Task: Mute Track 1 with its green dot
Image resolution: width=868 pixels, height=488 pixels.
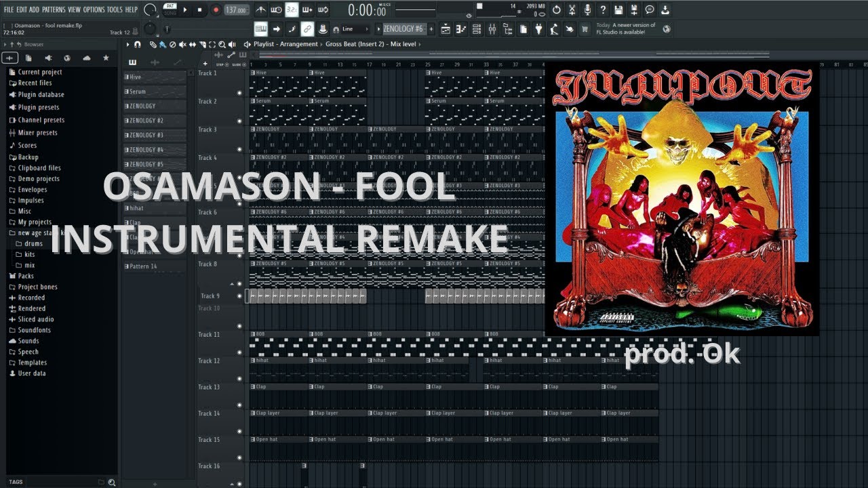Action: pos(239,93)
